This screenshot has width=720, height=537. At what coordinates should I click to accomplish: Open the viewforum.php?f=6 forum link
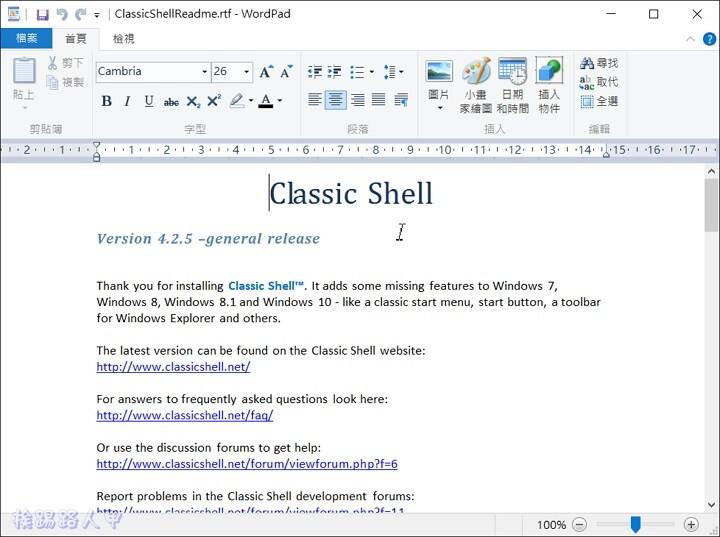point(247,464)
